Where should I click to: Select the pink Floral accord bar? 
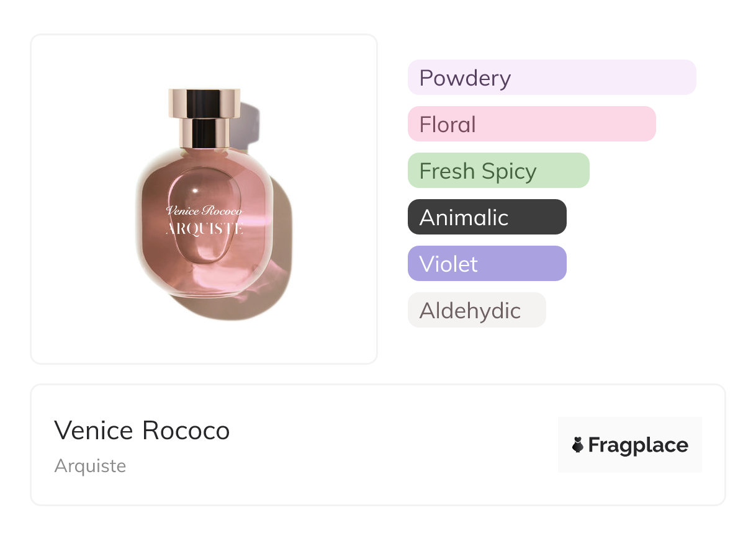pyautogui.click(x=531, y=124)
